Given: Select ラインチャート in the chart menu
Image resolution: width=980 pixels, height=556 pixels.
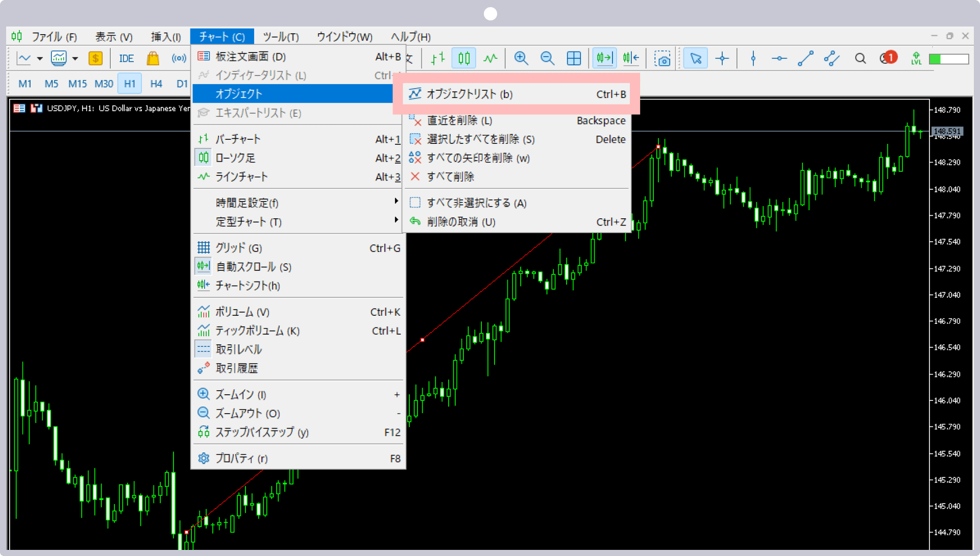Looking at the screenshot, I should (299, 177).
